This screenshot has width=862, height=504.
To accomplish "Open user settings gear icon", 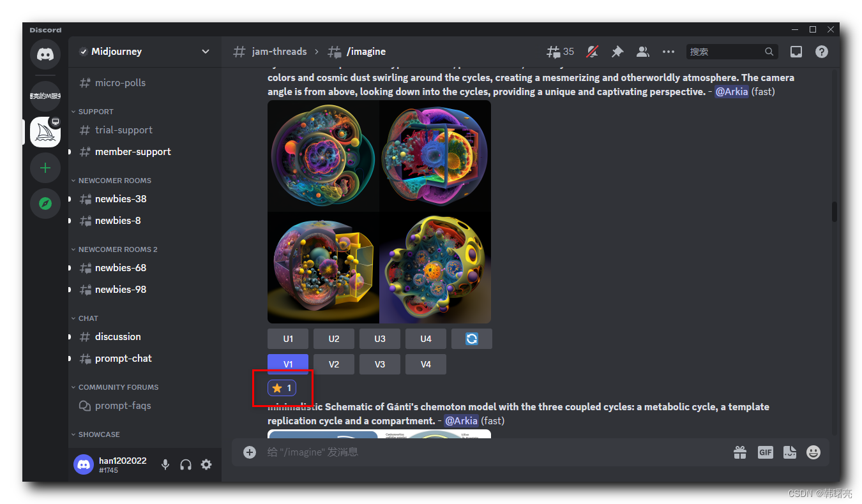I will 206,464.
